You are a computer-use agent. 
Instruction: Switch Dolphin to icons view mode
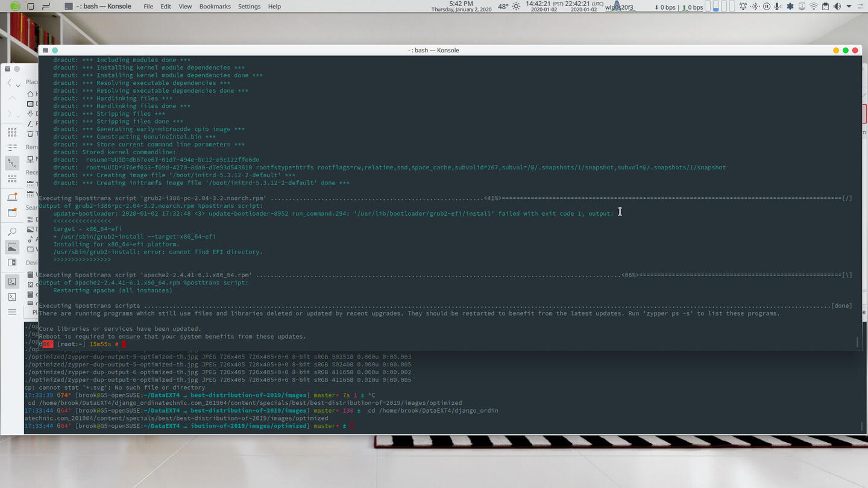12,132
